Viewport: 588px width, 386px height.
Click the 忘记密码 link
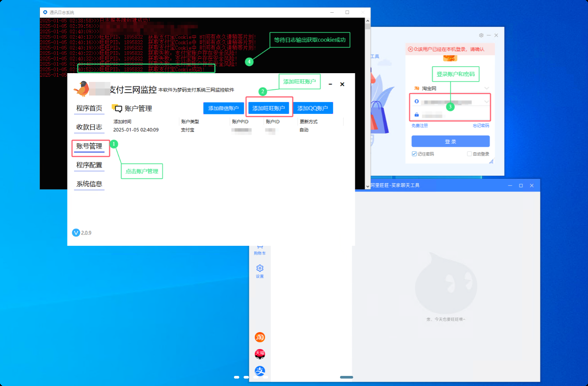tap(481, 126)
